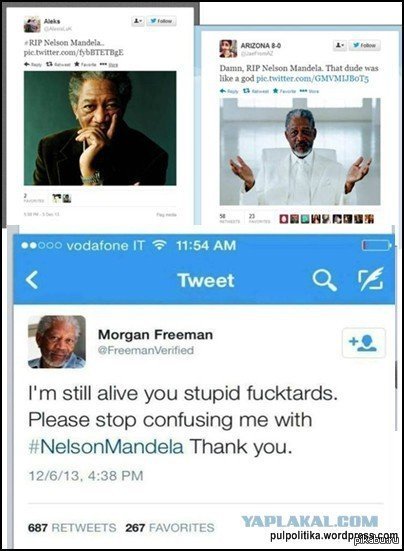View the 267 favorites list
Image resolution: width=404 pixels, height=551 pixels.
click(x=170, y=527)
